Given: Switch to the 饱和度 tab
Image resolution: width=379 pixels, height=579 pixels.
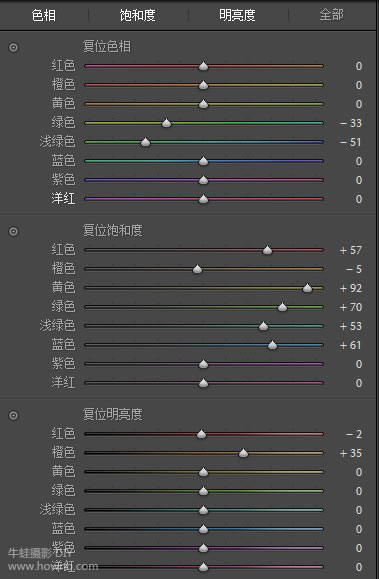Looking at the screenshot, I should (137, 15).
